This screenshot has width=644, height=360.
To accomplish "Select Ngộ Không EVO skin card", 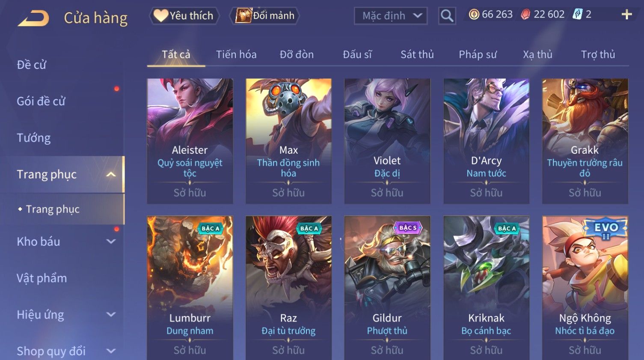I will click(585, 288).
